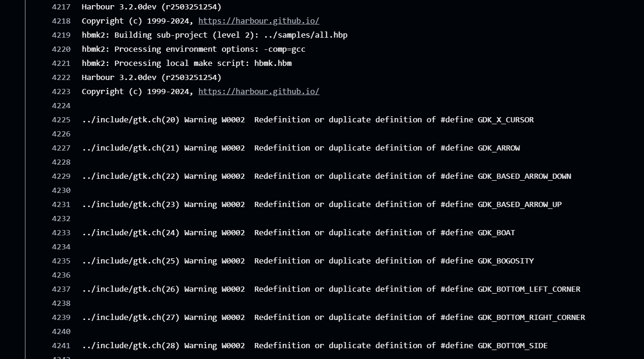Screen dimensions: 644x359
Task: Select line number 4241
Action: pos(61,346)
